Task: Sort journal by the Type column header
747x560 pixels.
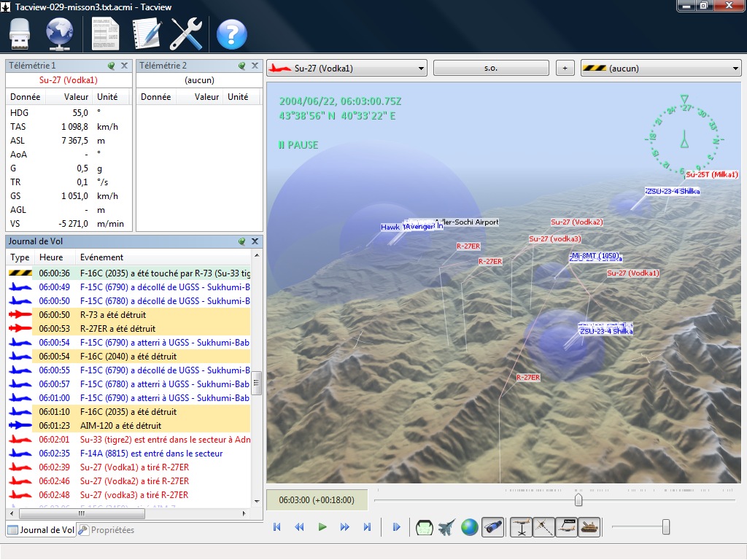Action: [20, 257]
